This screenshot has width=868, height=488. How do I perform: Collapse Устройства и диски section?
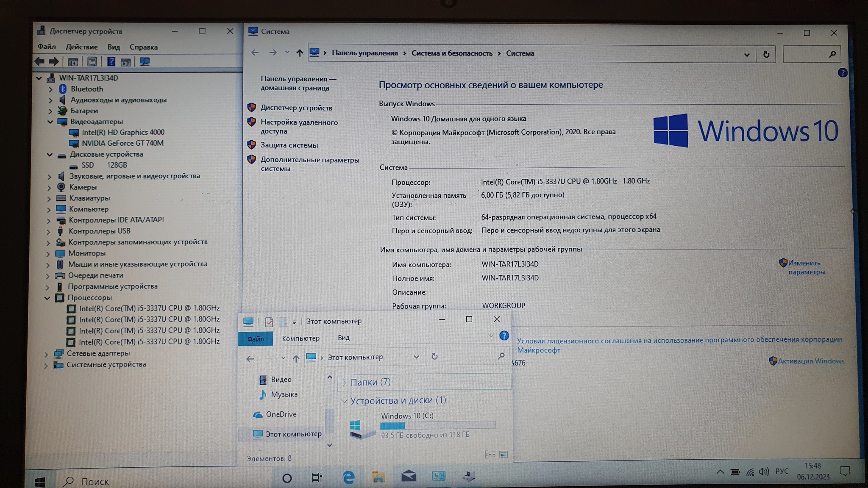point(344,401)
